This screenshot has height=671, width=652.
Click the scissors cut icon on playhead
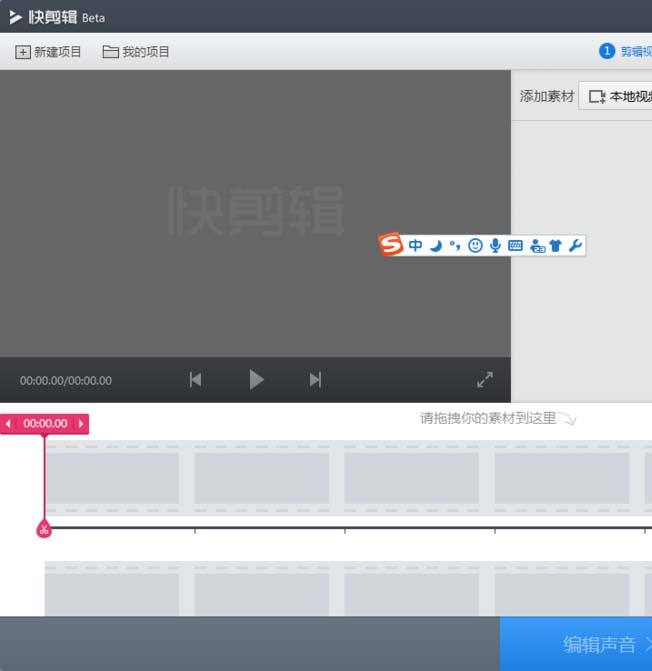pos(44,529)
